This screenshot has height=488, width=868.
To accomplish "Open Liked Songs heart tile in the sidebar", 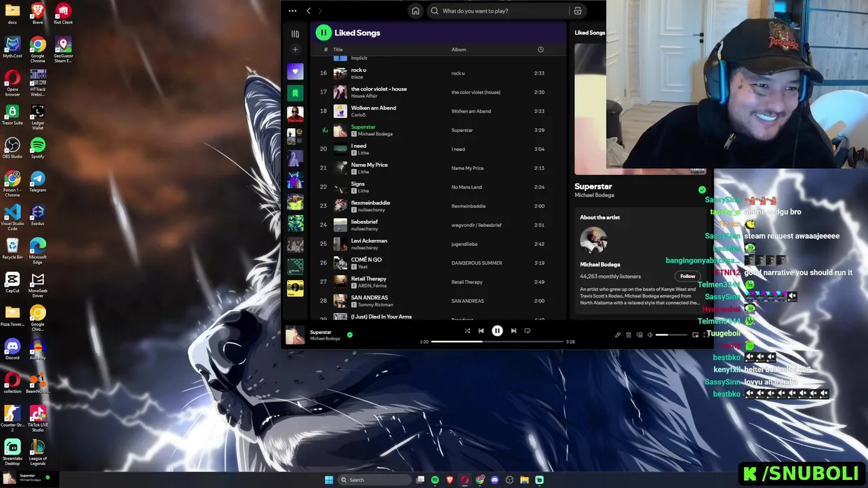I will [295, 71].
